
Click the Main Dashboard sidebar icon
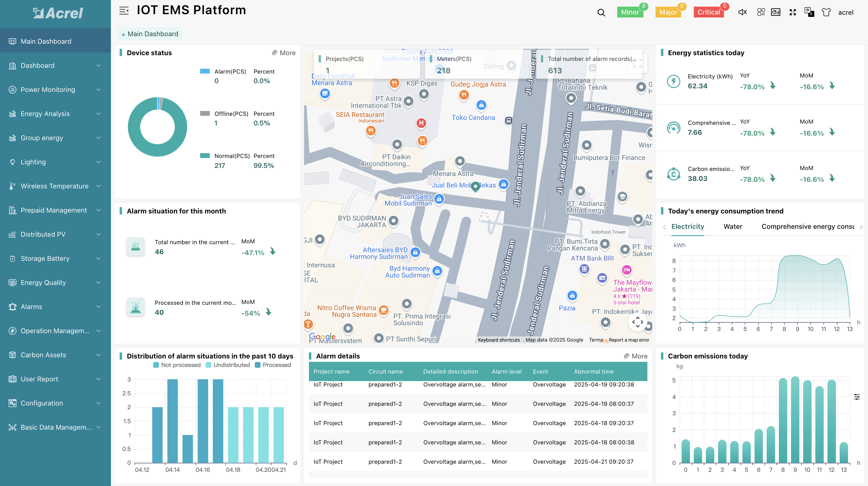12,41
